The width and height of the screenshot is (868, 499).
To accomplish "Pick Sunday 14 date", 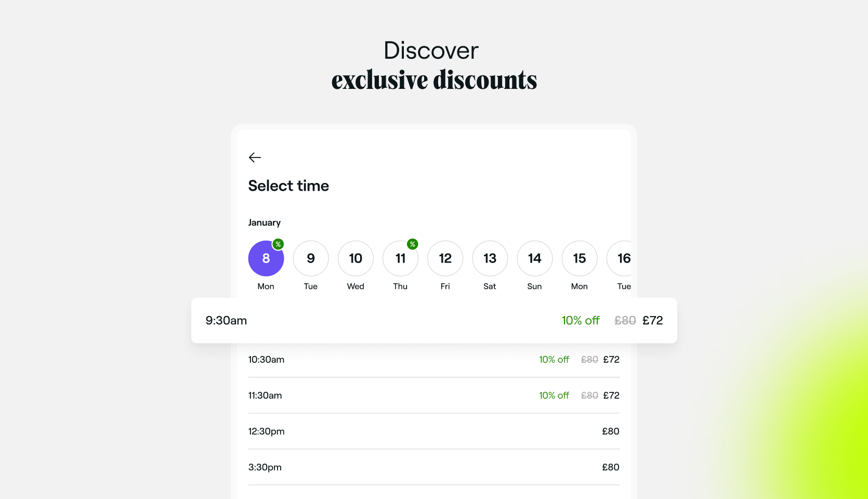I will [535, 258].
